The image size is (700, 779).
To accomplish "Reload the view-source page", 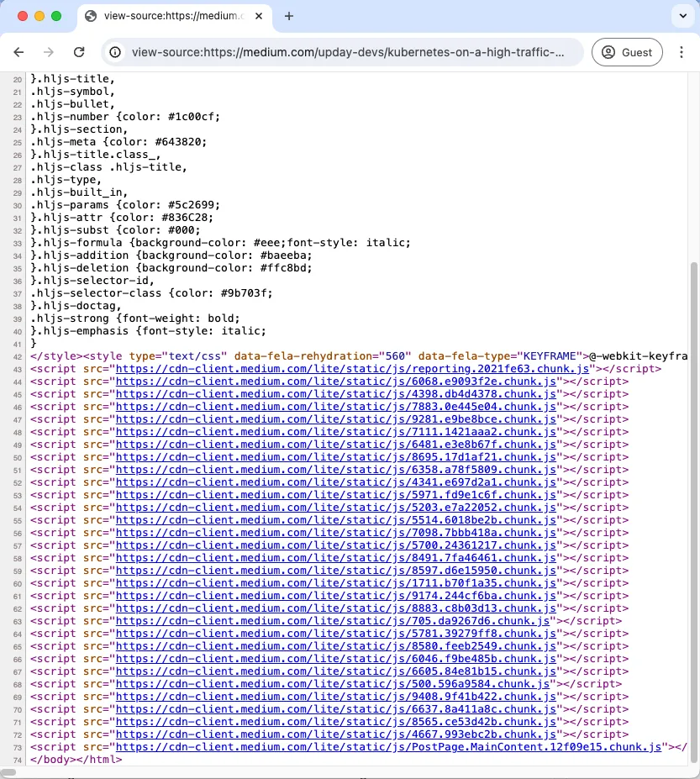I will pyautogui.click(x=79, y=52).
